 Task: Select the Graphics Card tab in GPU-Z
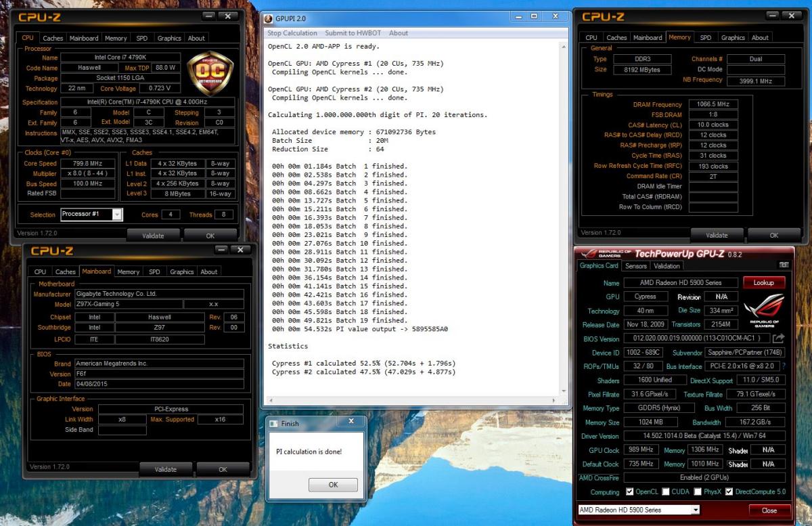click(599, 266)
